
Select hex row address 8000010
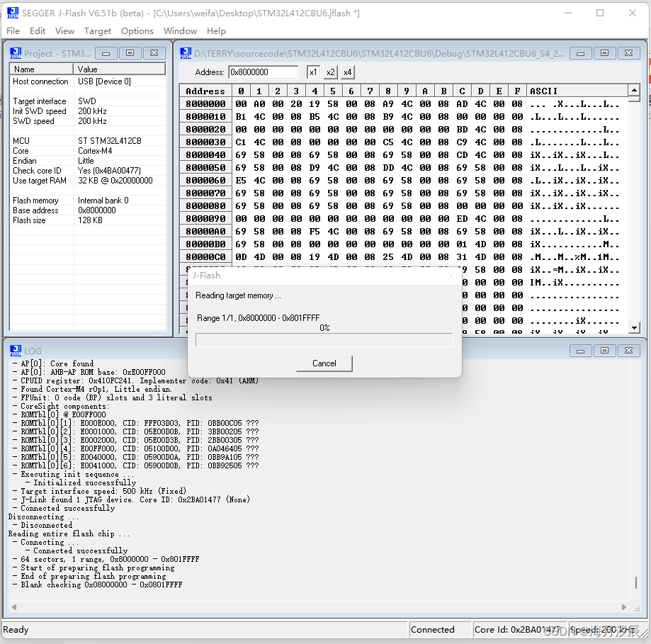[x=205, y=117]
